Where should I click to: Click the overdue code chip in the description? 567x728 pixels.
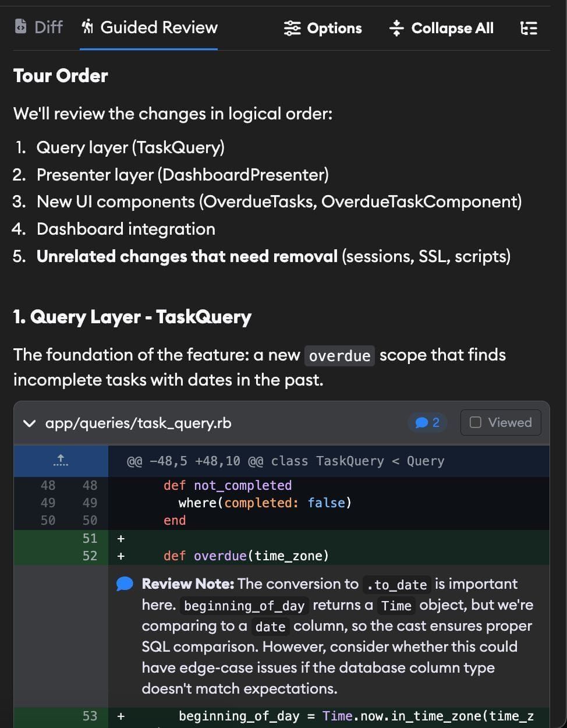click(339, 355)
